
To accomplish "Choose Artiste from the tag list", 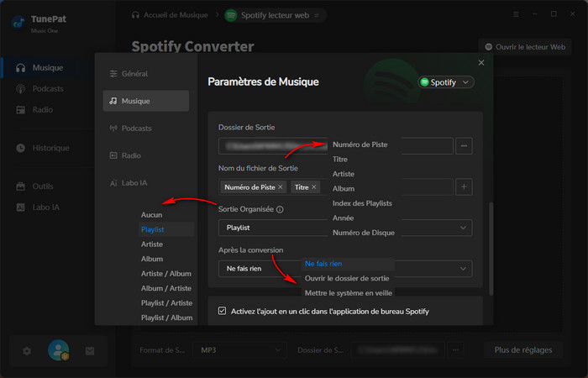I will click(x=343, y=174).
